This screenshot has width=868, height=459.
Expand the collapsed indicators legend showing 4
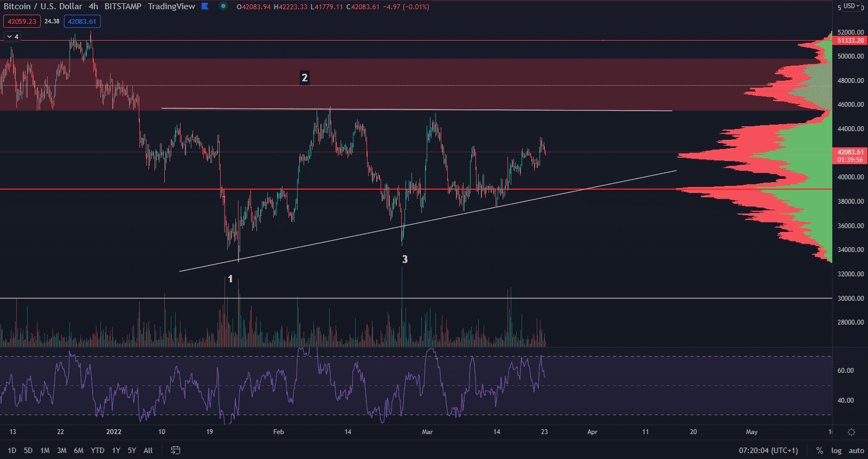click(12, 37)
